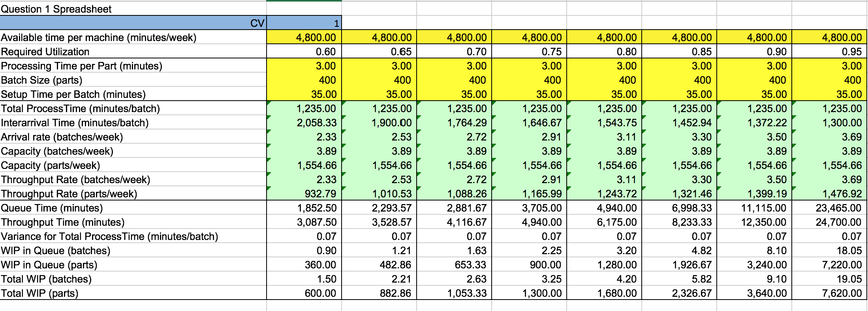Click Queue Time value 11,115.00
The height and width of the screenshot is (311, 868).
[x=764, y=208]
